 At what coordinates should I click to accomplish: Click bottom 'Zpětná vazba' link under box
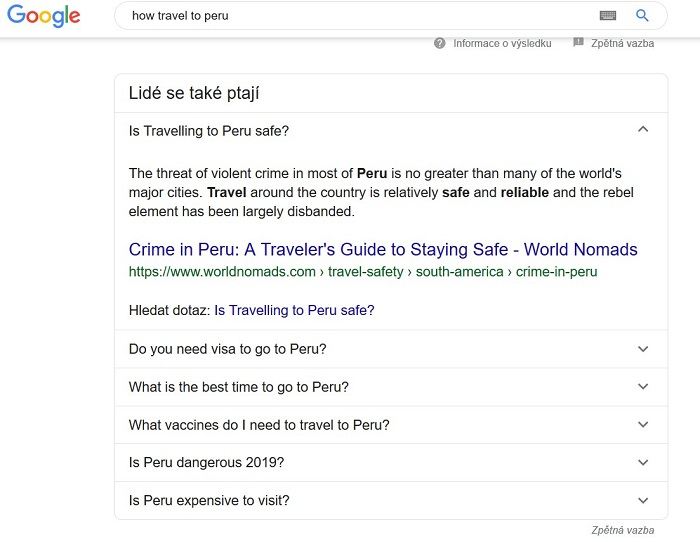622,530
